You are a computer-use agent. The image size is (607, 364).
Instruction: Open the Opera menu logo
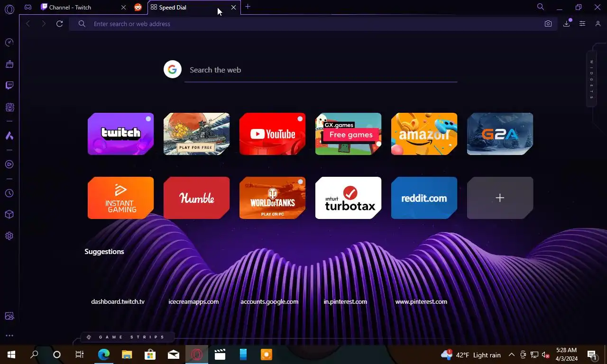(x=9, y=9)
